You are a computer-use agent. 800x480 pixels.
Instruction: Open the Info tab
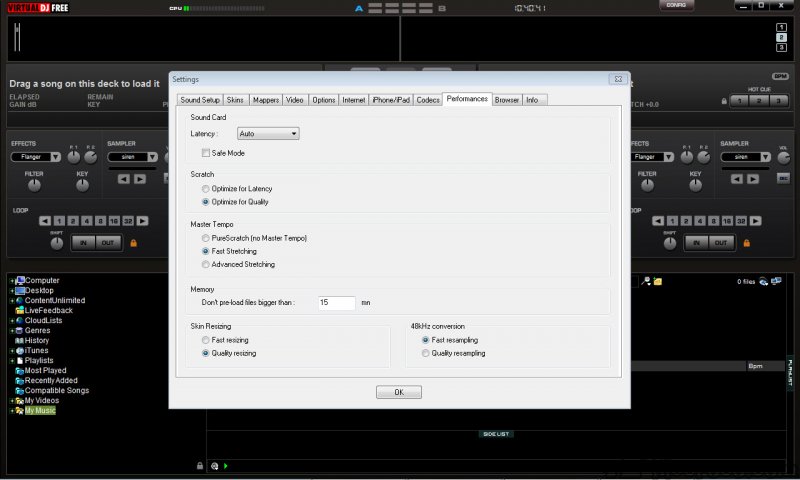(x=532, y=100)
